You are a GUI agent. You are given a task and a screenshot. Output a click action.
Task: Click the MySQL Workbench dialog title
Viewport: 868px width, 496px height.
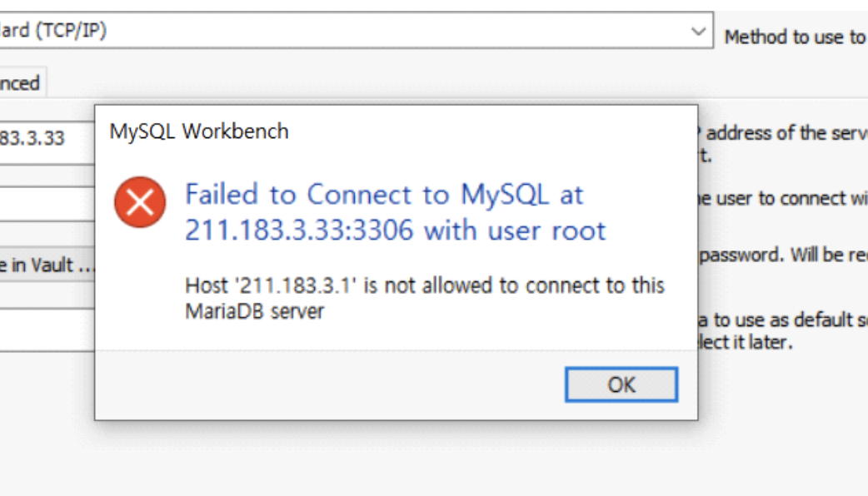coord(199,131)
